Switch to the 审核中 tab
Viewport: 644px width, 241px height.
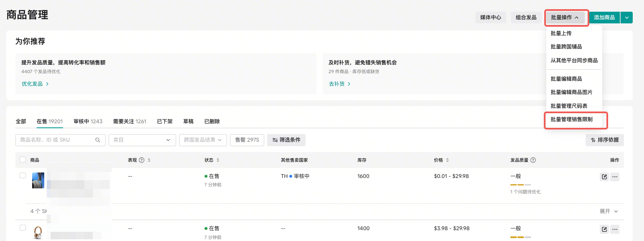88,122
